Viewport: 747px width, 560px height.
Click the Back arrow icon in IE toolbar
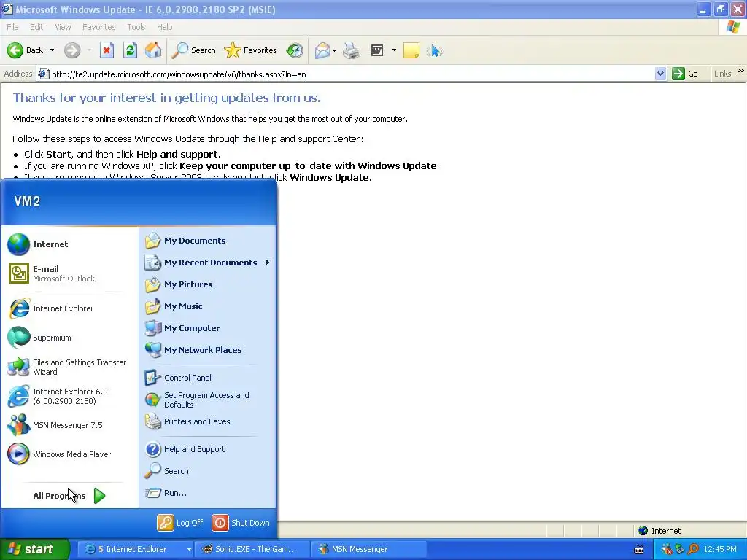point(15,50)
